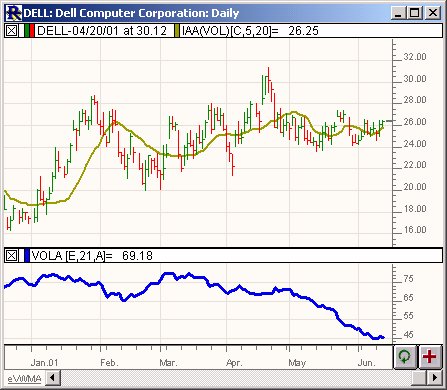The image size is (447, 390).
Task: Open the eVWMA tab
Action: coord(24,378)
